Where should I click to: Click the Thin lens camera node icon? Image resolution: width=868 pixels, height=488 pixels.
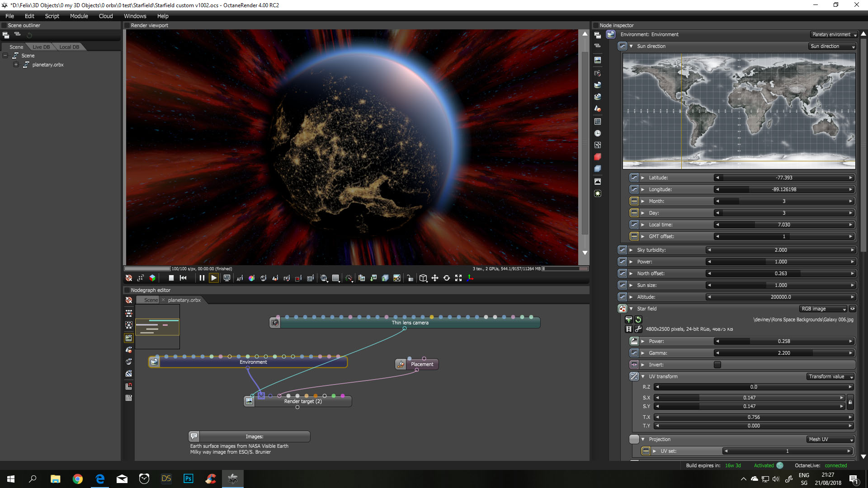[x=274, y=323]
